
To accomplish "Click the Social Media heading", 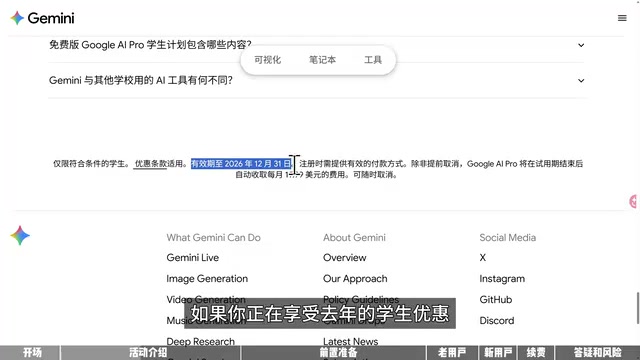I will point(507,238).
